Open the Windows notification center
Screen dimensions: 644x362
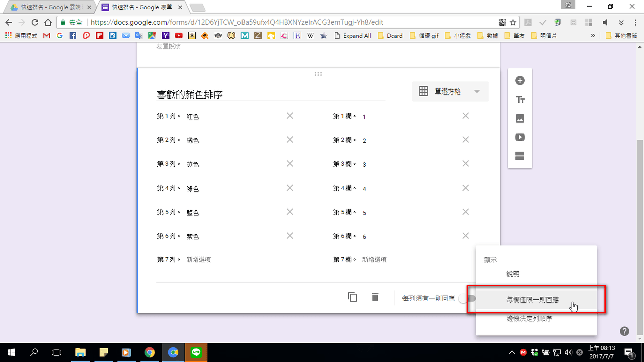click(x=629, y=352)
